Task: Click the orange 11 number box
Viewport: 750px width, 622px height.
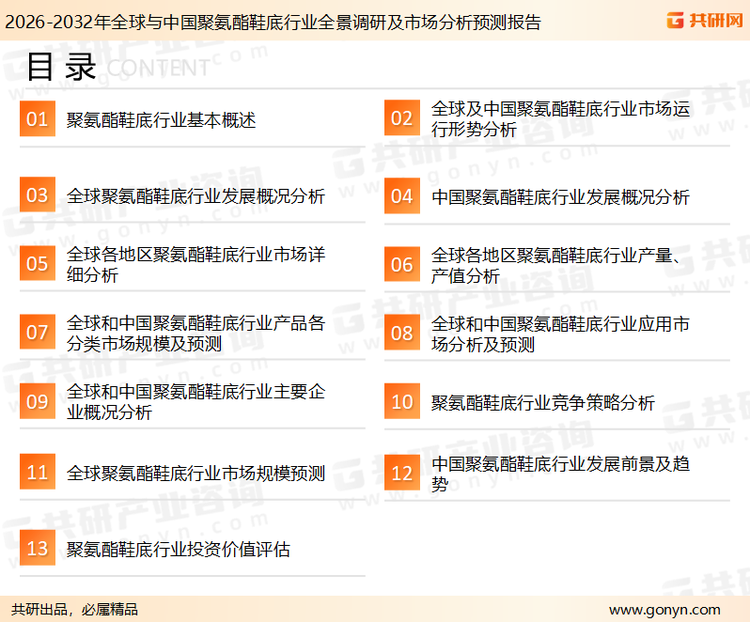Action: [37, 472]
